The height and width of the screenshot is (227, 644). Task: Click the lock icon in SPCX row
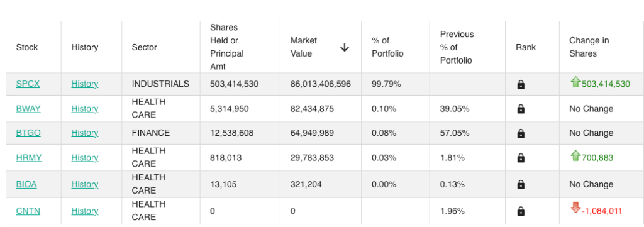[521, 84]
